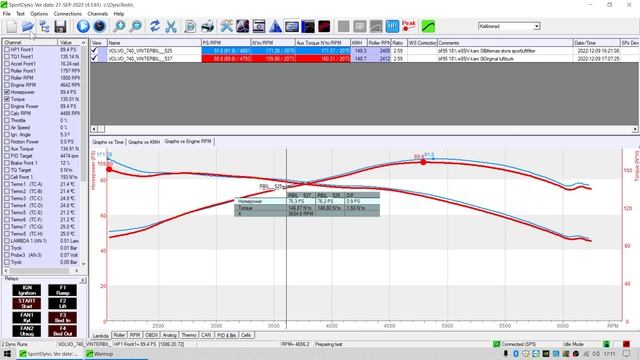Screen dimensions: 640x360
Task: Switch to the OBDII bottom tab
Action: point(151,335)
